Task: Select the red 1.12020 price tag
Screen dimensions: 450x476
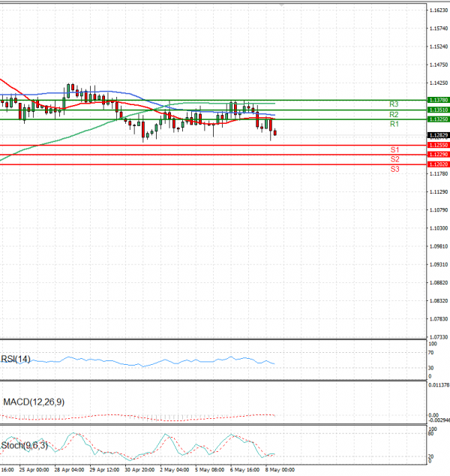Action: (x=438, y=164)
